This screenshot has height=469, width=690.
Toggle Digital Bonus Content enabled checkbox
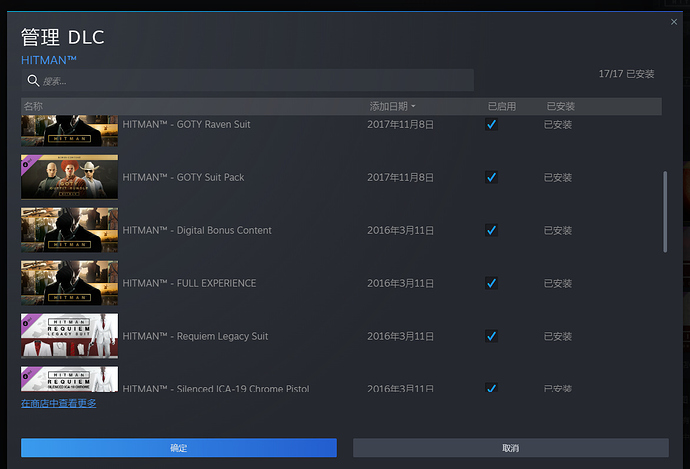492,230
